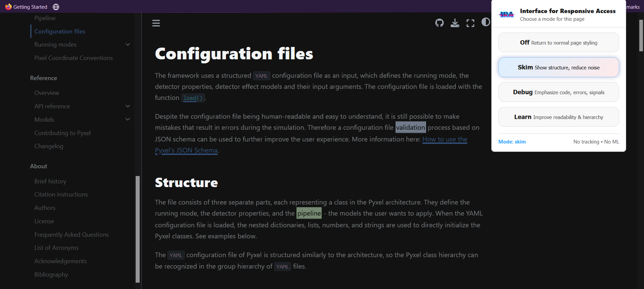Screen dimensions: 644x289
Task: Click the Firefox Getting Started bookmark icon
Action: [x=8, y=7]
